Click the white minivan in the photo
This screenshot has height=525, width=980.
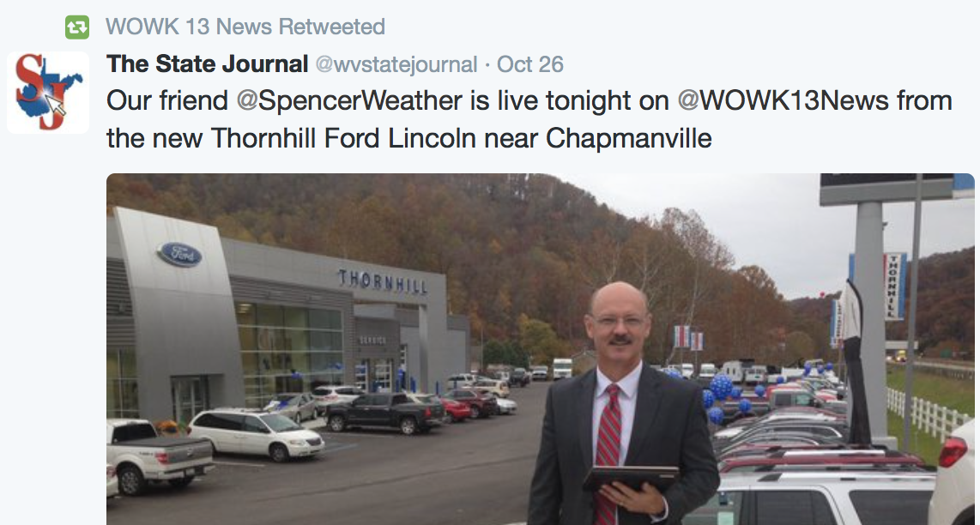pyautogui.click(x=256, y=434)
